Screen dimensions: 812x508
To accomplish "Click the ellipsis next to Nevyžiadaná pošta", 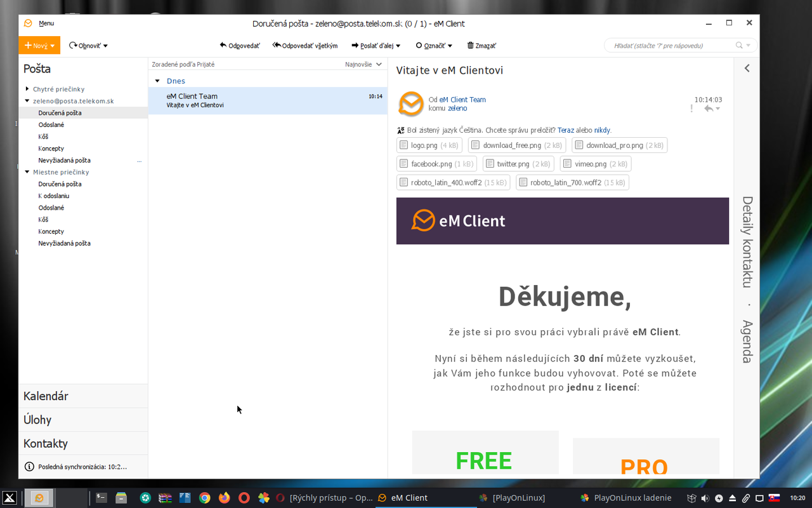I will [140, 161].
